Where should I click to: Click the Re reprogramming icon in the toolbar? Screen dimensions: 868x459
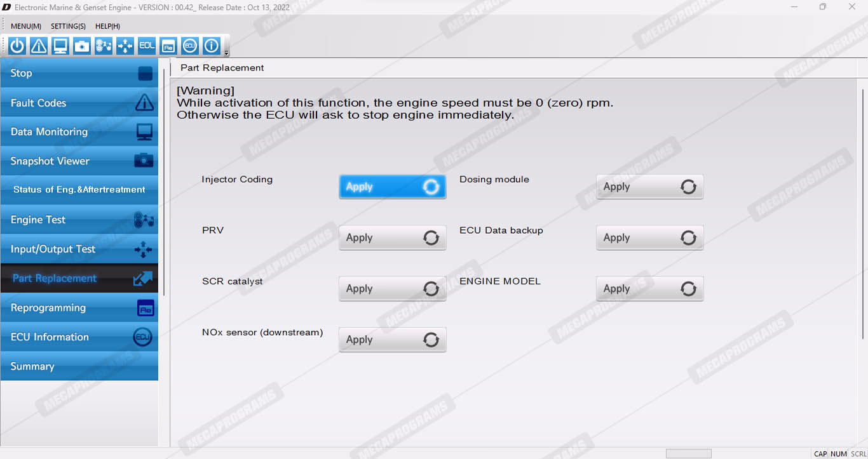(168, 46)
